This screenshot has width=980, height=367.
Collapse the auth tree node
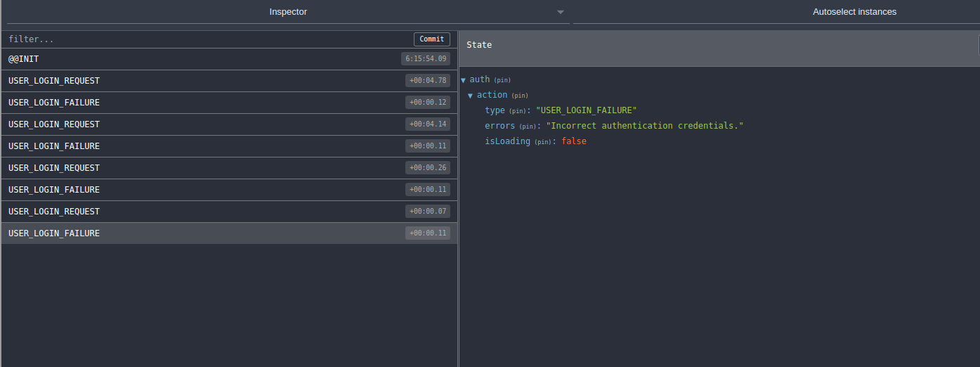tap(463, 80)
